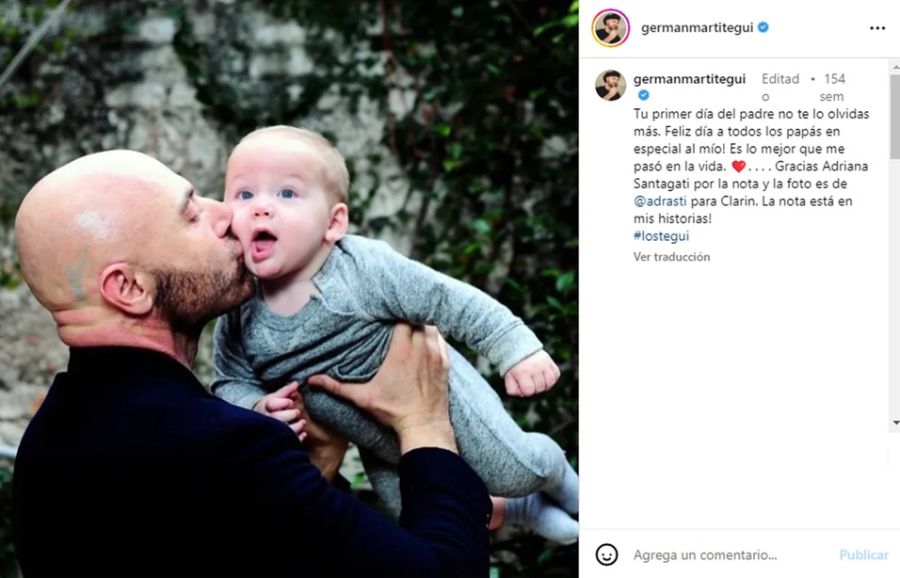Click the Publicar button
900x578 pixels.
(863, 554)
